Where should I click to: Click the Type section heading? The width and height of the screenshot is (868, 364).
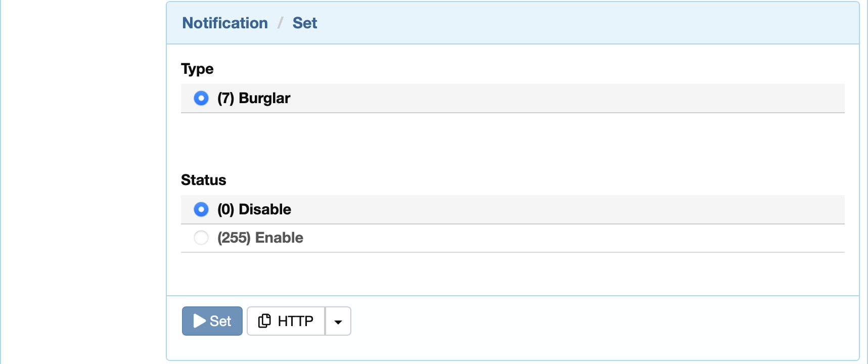click(x=197, y=69)
